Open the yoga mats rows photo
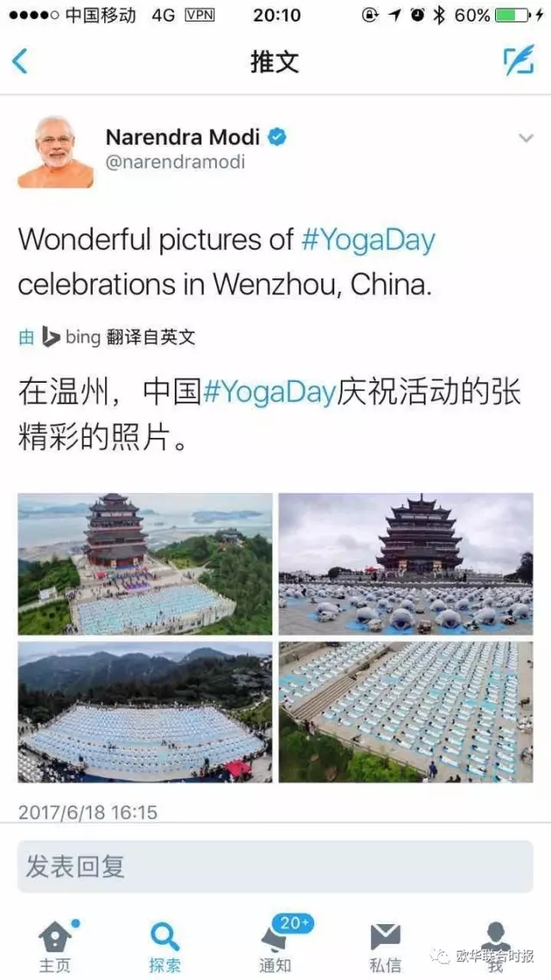The height and width of the screenshot is (980, 551). (406, 712)
